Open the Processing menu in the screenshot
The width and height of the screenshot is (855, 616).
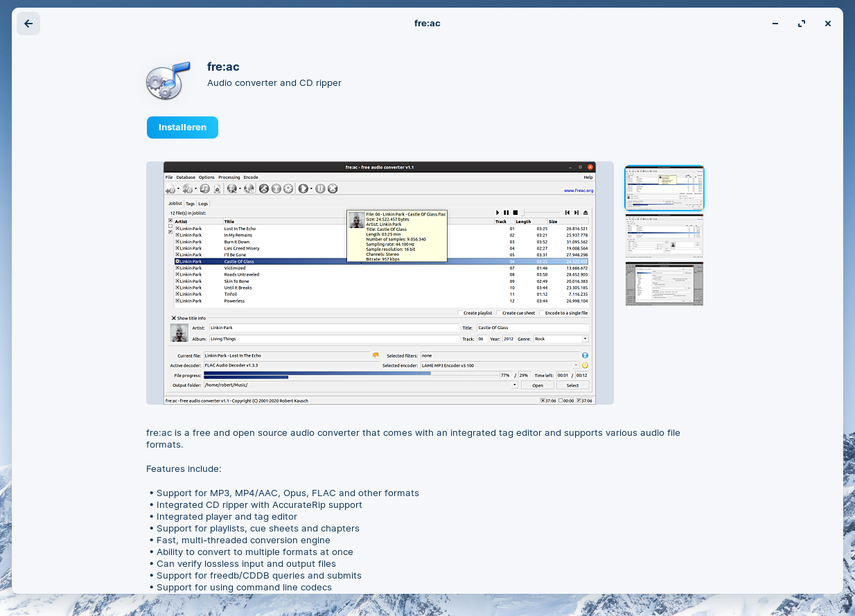(229, 177)
